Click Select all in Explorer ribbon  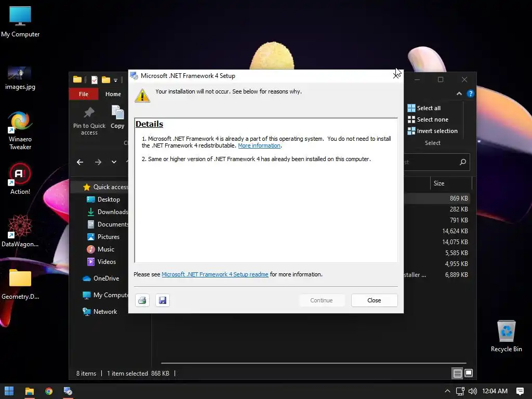click(424, 108)
